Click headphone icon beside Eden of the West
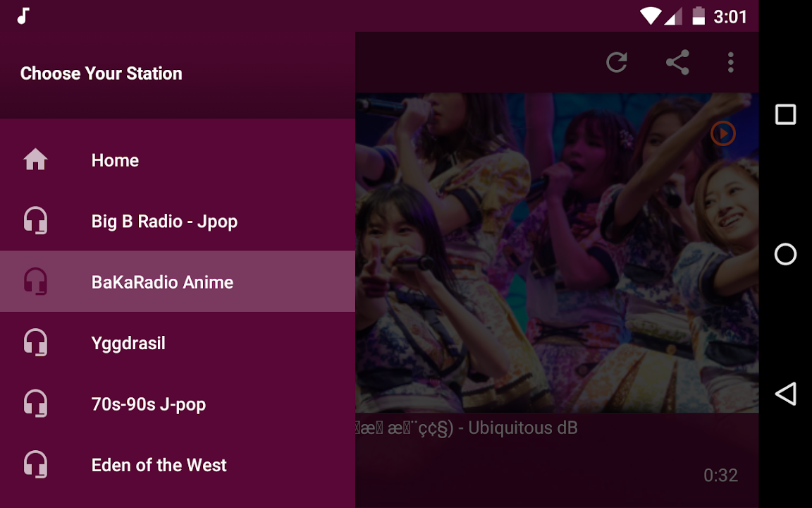812x508 pixels. 36,464
